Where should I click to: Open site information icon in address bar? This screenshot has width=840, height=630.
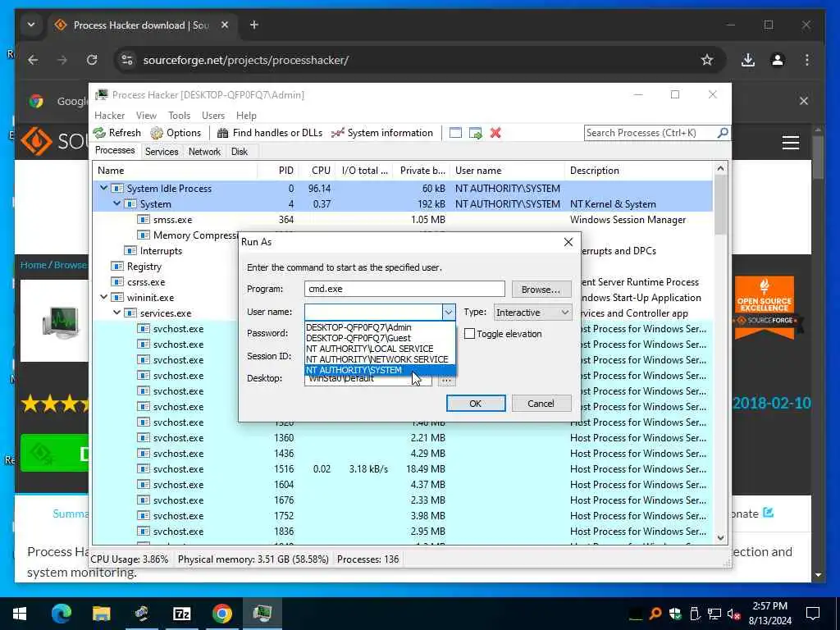(127, 60)
